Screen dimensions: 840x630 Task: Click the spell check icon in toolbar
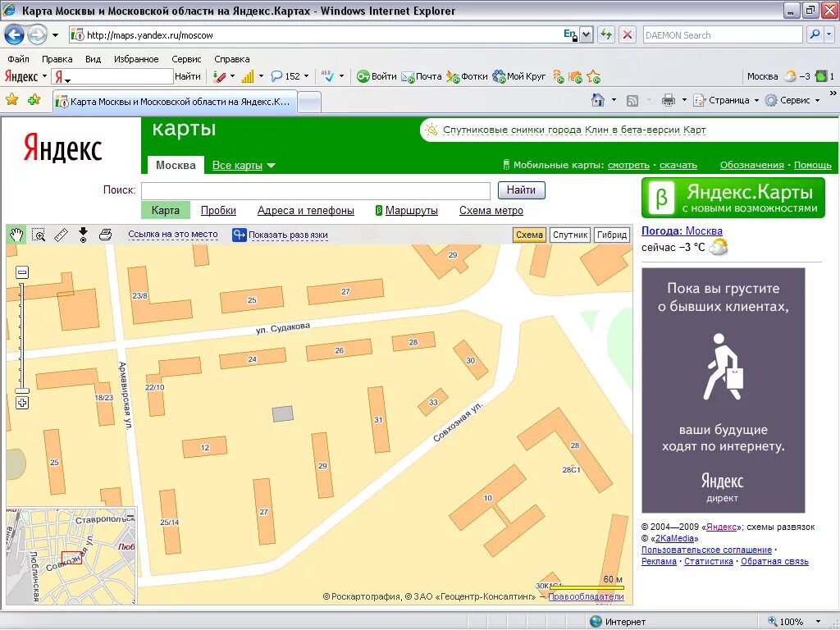[327, 76]
